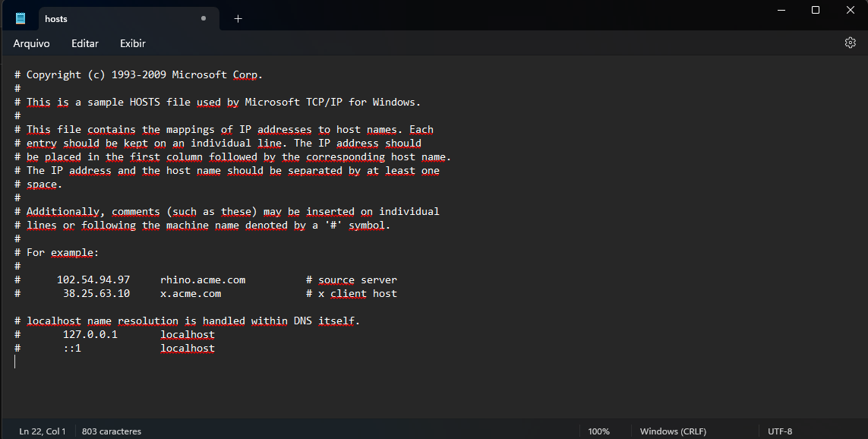The height and width of the screenshot is (439, 868).
Task: Click the 803 caracteres status entry
Action: (112, 431)
